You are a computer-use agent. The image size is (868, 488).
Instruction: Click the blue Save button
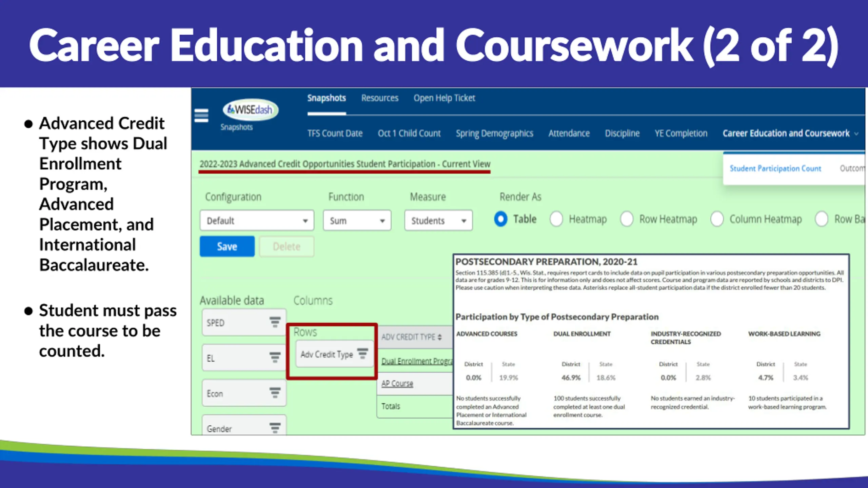[227, 246]
